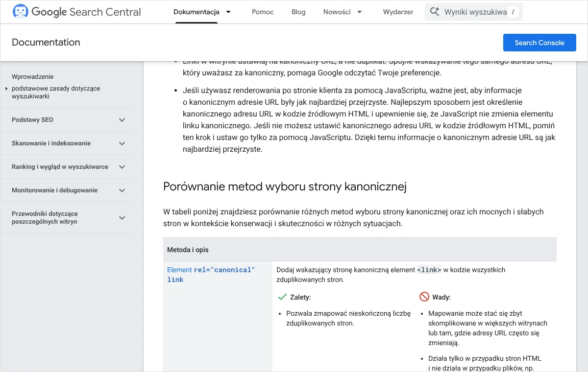The width and height of the screenshot is (588, 372).
Task: Open the Google Search Central logo link
Action: [76, 12]
